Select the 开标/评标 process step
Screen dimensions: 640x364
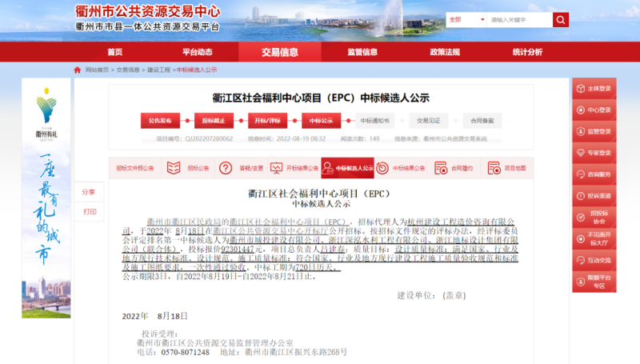[x=267, y=121]
